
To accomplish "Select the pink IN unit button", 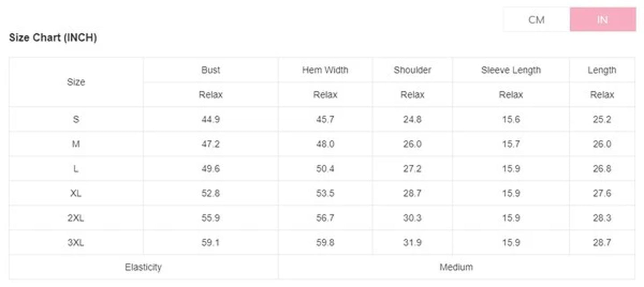I will point(602,20).
